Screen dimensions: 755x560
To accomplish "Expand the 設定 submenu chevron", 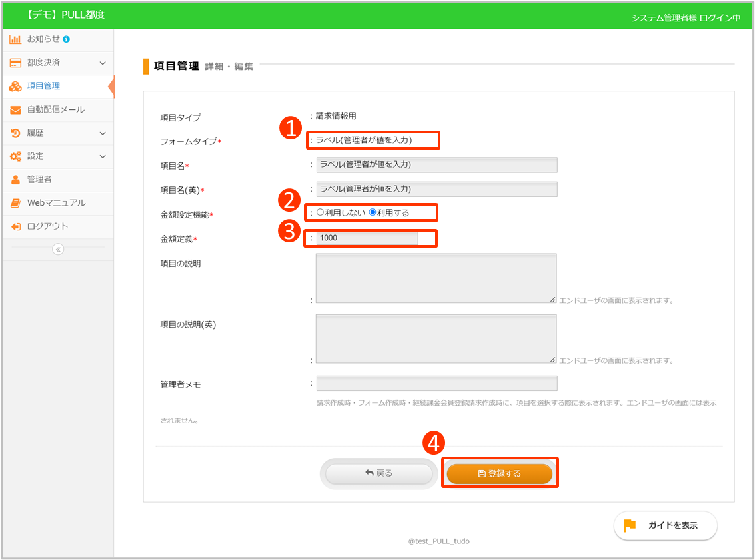I will click(x=103, y=156).
